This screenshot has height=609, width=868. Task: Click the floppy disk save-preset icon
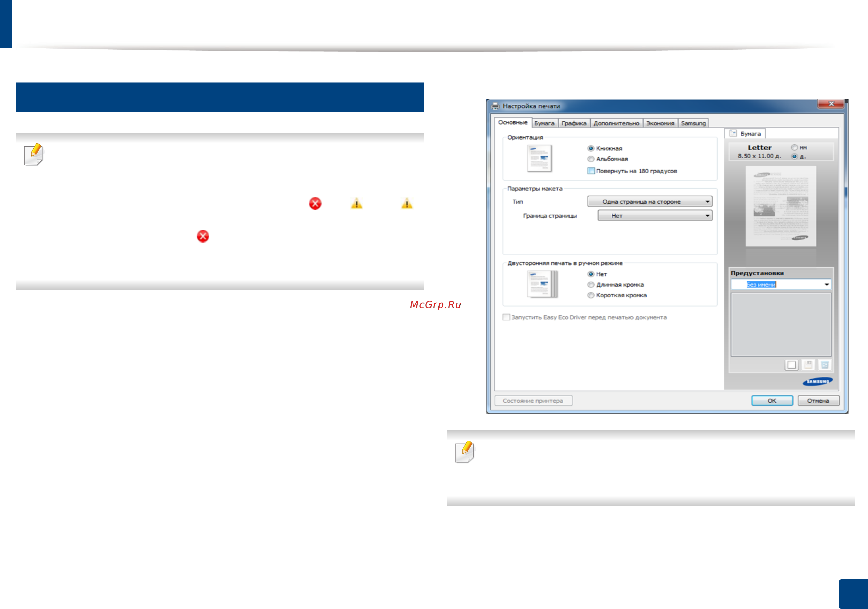coord(808,365)
